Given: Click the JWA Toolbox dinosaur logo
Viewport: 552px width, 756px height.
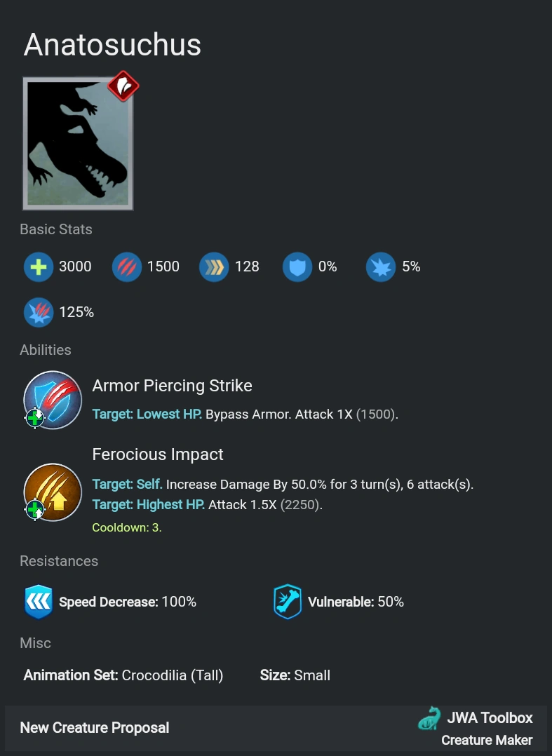Looking at the screenshot, I should tap(429, 718).
